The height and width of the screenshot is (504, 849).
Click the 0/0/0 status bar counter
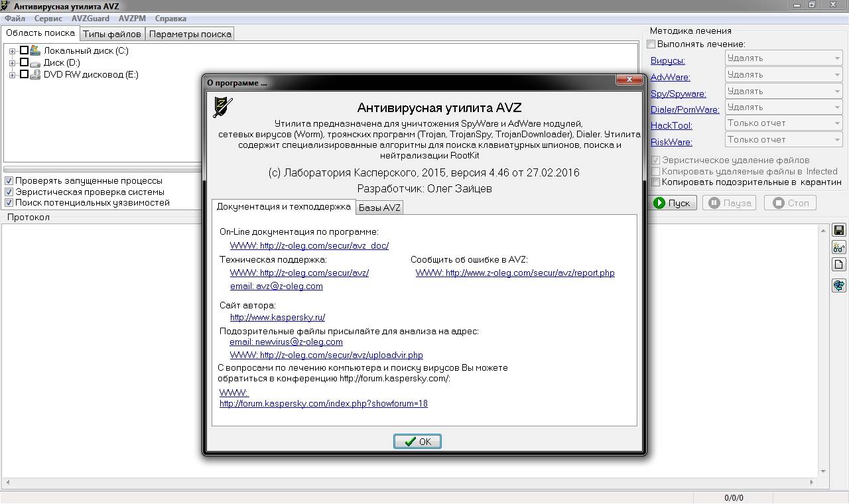tap(734, 498)
